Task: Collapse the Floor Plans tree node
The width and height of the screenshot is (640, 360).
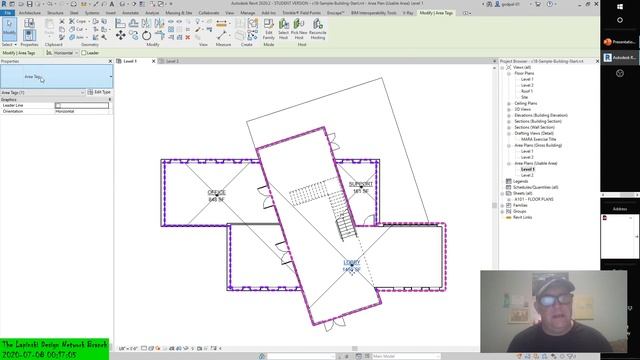Action: tap(509, 73)
